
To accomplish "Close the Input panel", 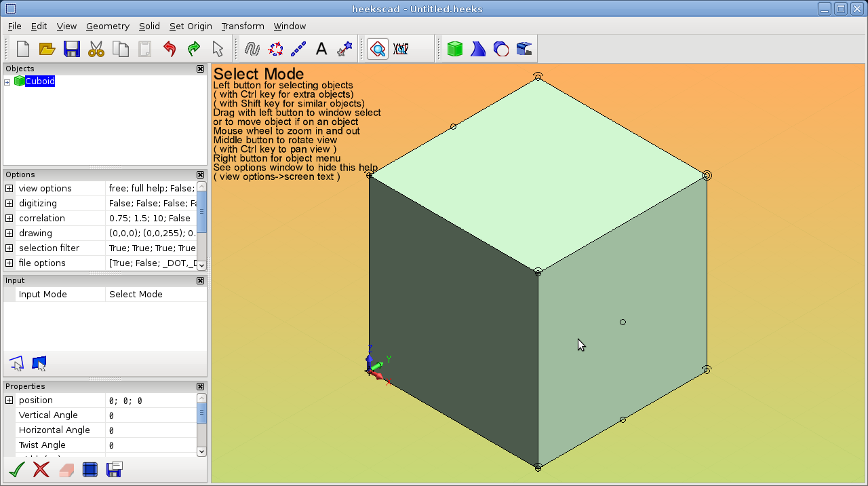I will click(200, 280).
